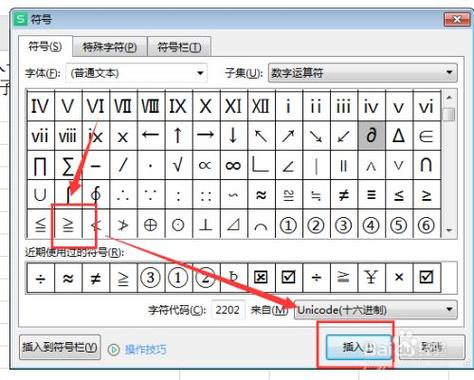This screenshot has height=380, width=474.
Task: Select the infinity ∞ symbol
Action: point(233,165)
